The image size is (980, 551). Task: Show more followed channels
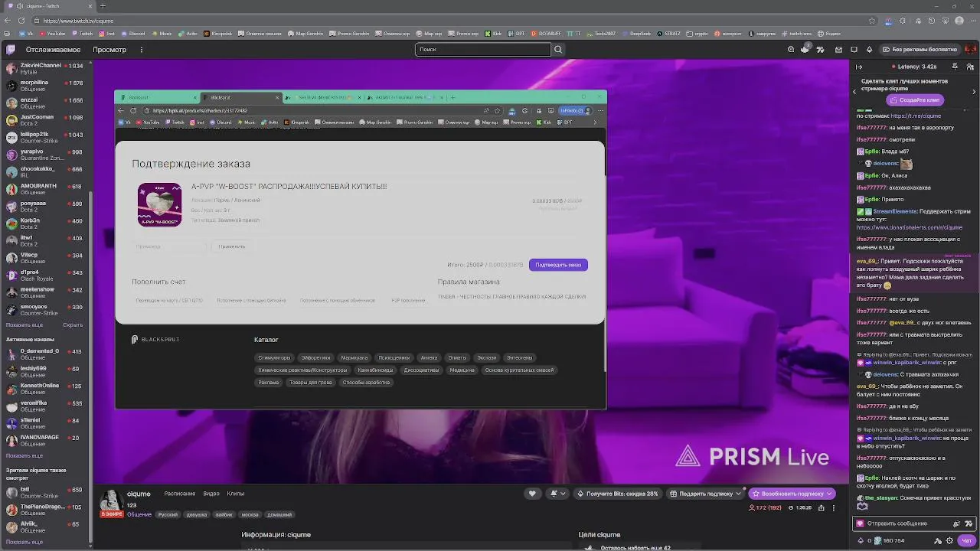point(24,324)
